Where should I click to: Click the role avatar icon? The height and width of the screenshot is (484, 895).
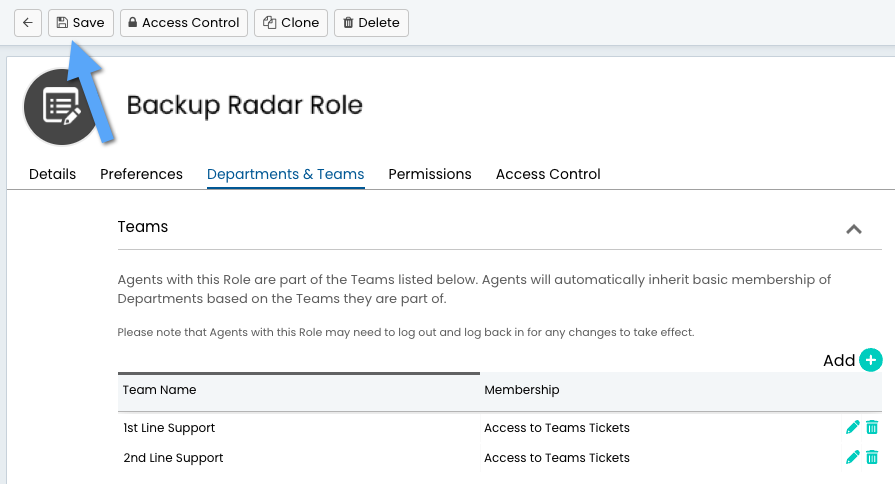[x=61, y=107]
